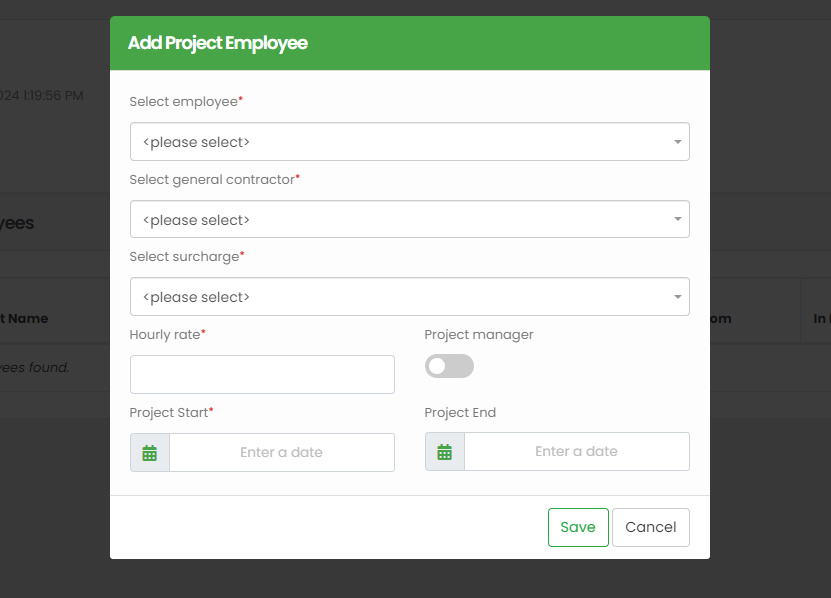The width and height of the screenshot is (831, 598).
Task: Click the general contractor dropdown arrow
Action: tap(677, 219)
